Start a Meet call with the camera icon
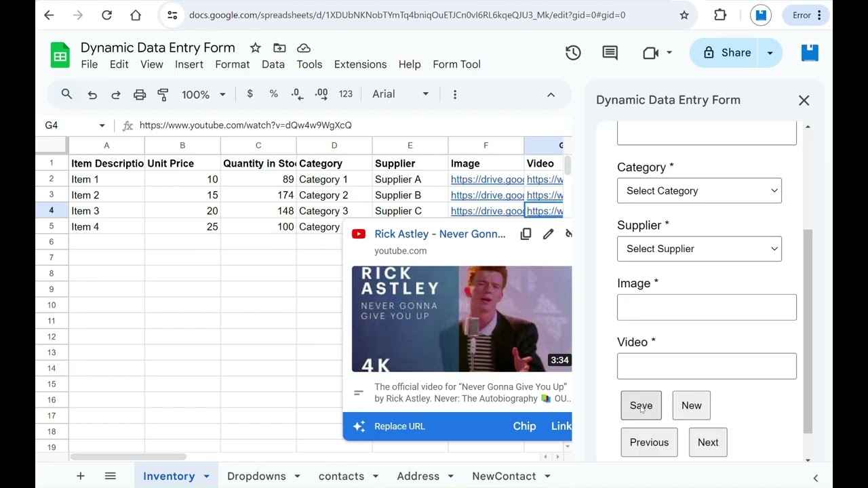The width and height of the screenshot is (868, 488). pos(651,53)
